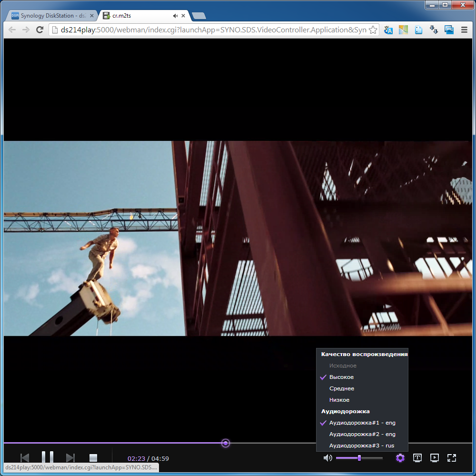Adjust the volume slider handle

coord(359,458)
